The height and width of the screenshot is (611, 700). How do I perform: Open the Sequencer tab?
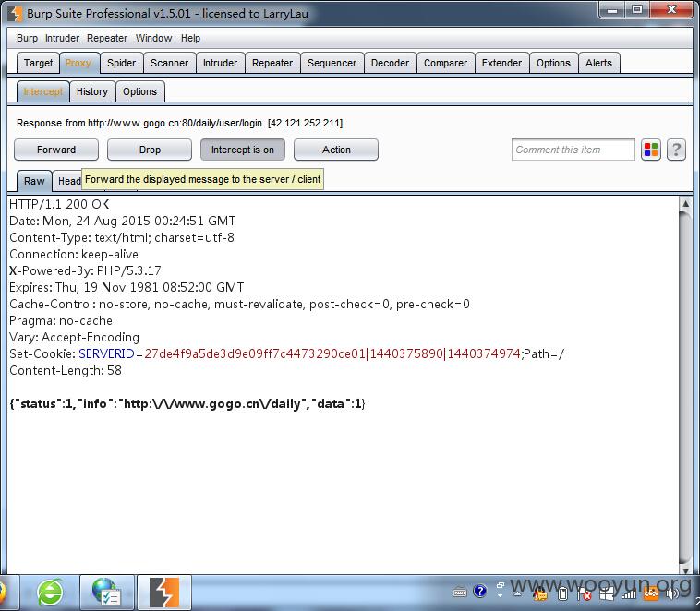332,63
